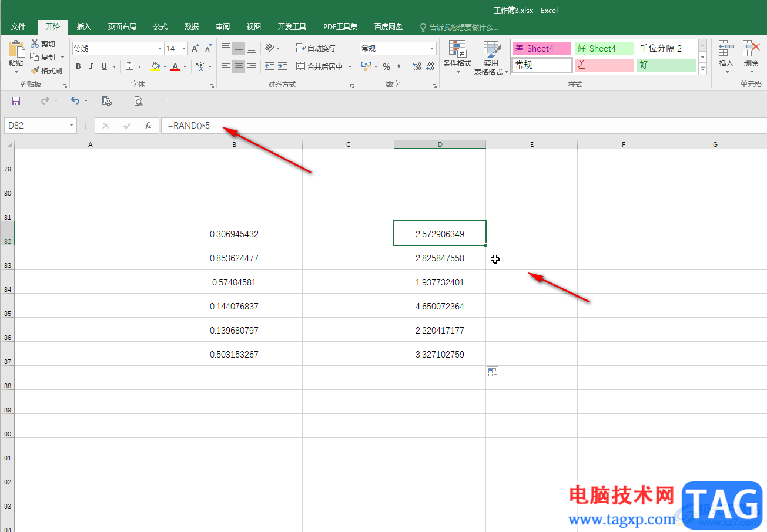The image size is (767, 532).
Task: Expand the Name Box dropdown for D82
Action: click(x=72, y=126)
